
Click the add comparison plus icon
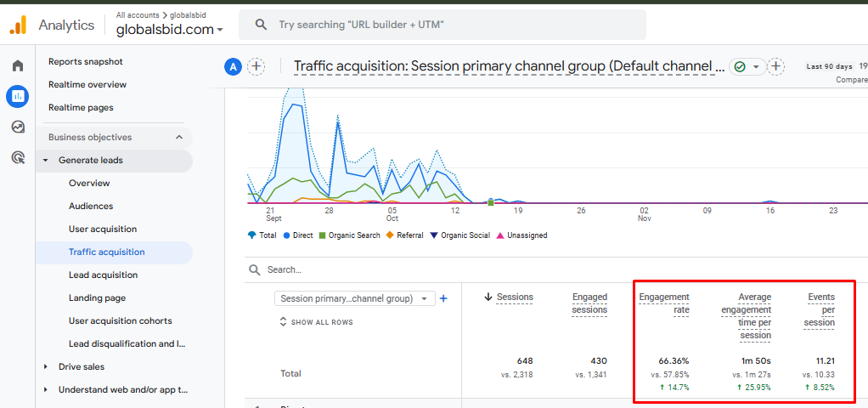[x=256, y=67]
